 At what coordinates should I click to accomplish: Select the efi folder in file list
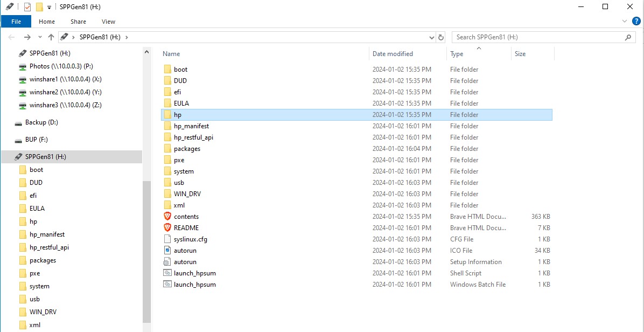(x=356, y=92)
